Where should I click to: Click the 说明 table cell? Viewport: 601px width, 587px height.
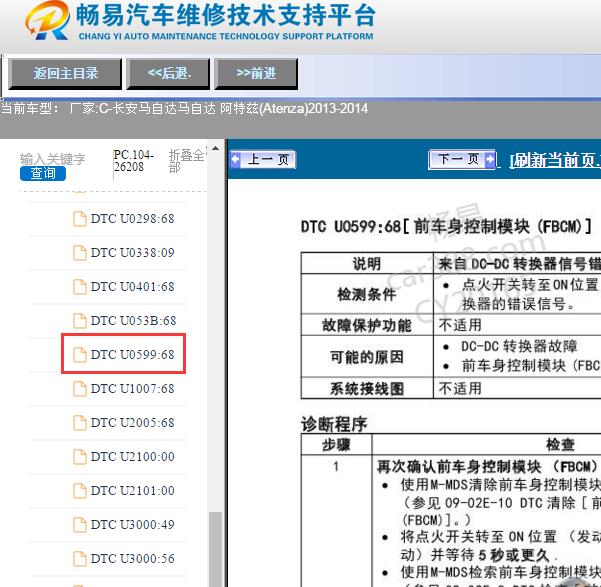(367, 263)
